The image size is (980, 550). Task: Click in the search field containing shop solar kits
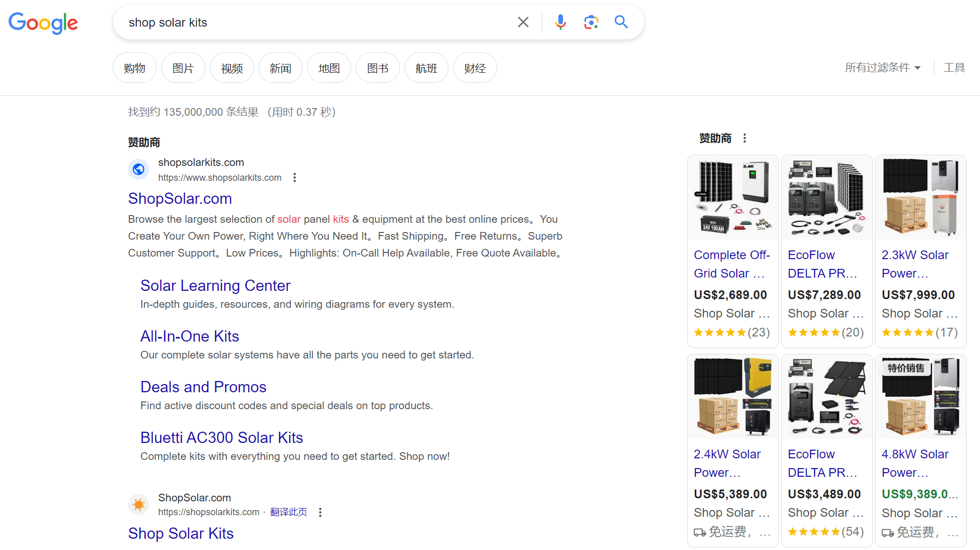coord(317,23)
